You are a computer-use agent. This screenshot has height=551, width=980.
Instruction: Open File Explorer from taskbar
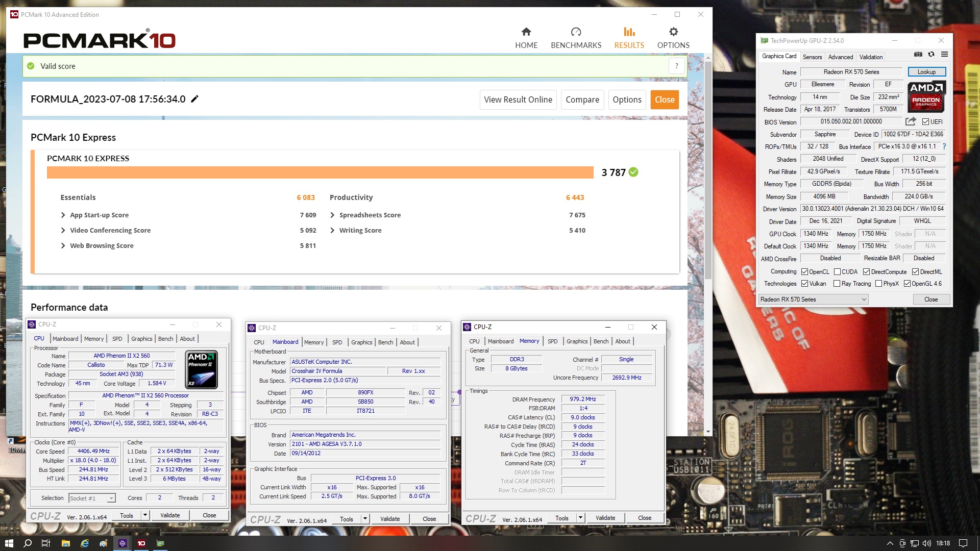pyautogui.click(x=65, y=543)
